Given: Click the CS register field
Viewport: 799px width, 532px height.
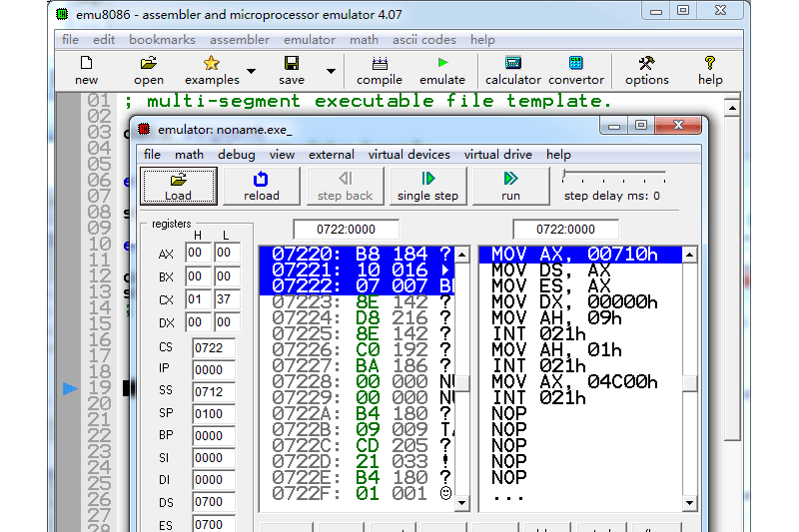Looking at the screenshot, I should tap(214, 347).
